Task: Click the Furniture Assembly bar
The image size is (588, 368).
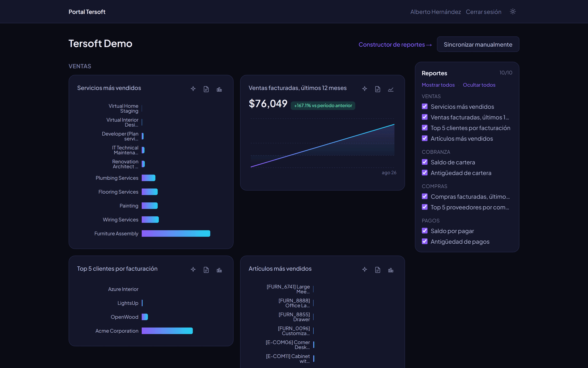Action: point(176,234)
